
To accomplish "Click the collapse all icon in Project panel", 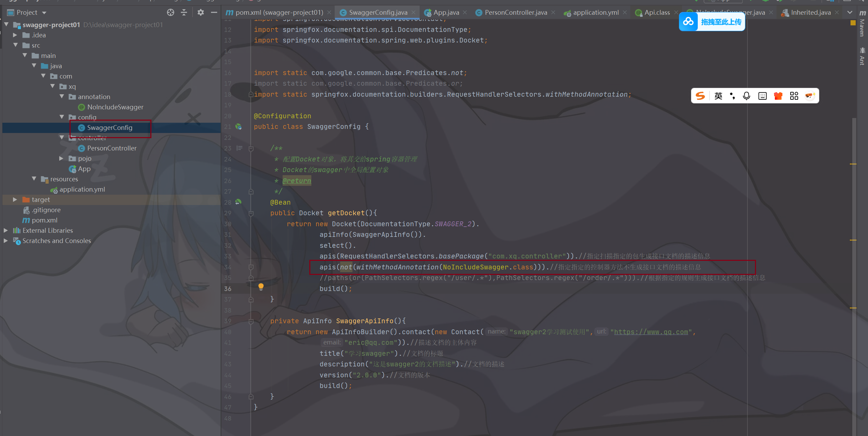I will (184, 13).
